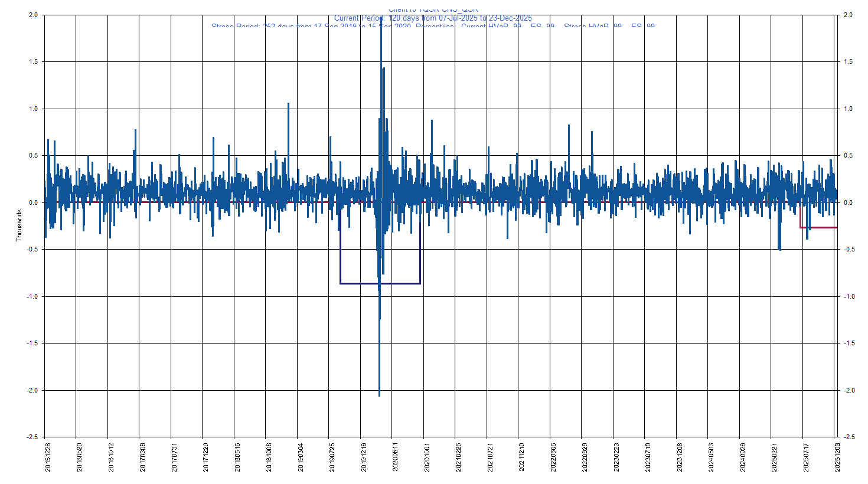This screenshot has width=868, height=484.
Task: Click the 20231208 x-axis label
Action: tap(680, 457)
